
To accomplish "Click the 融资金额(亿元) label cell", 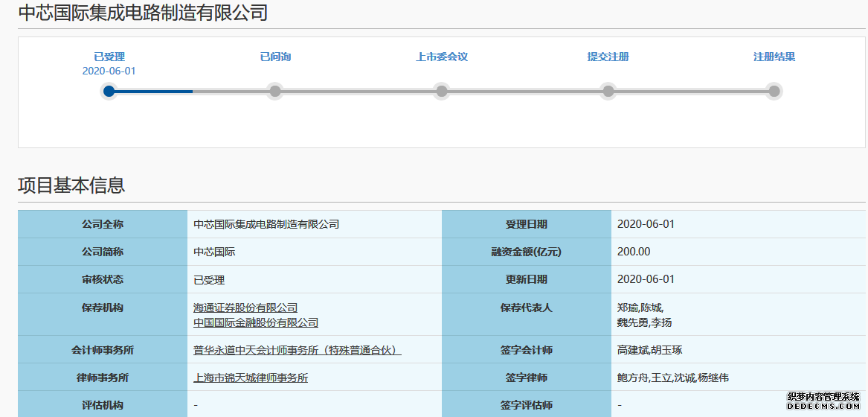I will coord(527,252).
